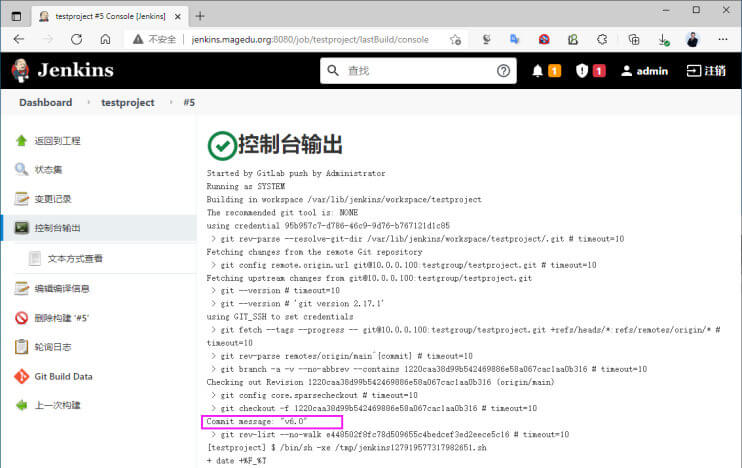Open the security warning shield icon
The width and height of the screenshot is (742, 468).
click(582, 71)
